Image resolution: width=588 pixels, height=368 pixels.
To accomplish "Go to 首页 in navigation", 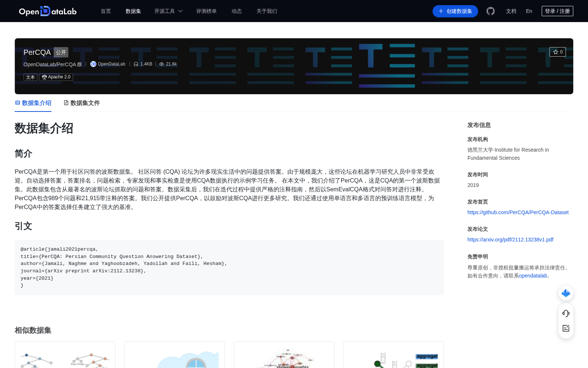I will (x=106, y=11).
